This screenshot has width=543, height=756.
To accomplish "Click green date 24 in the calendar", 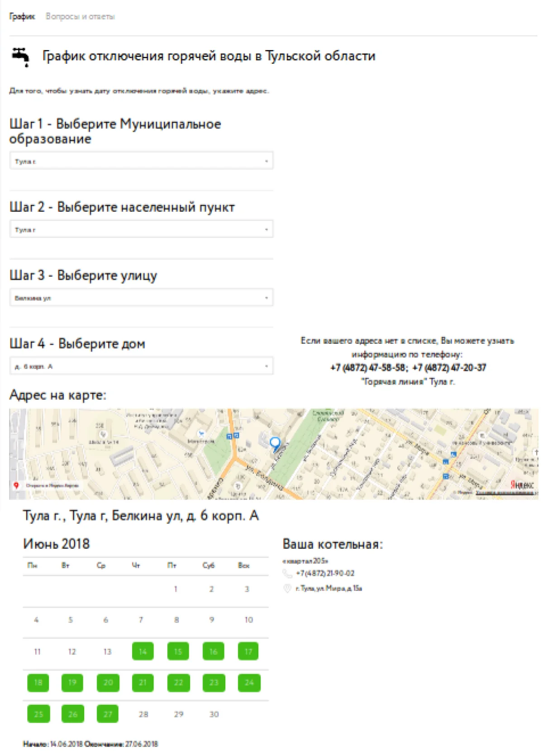I will pos(249,683).
